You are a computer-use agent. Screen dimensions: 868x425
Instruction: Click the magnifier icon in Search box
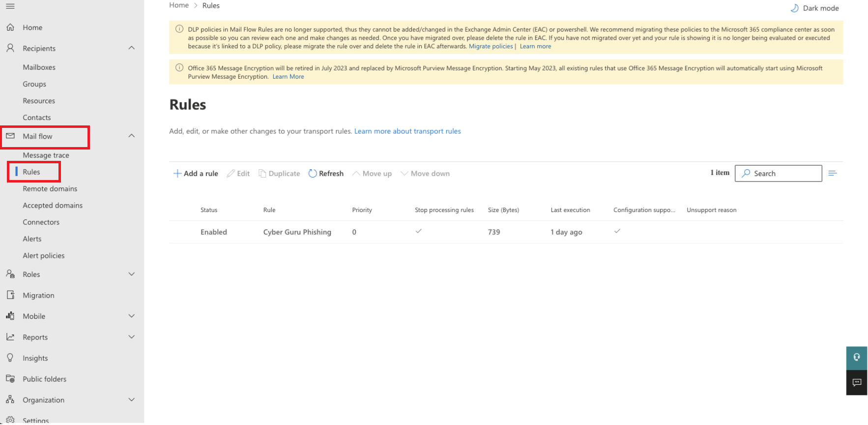[x=746, y=173]
